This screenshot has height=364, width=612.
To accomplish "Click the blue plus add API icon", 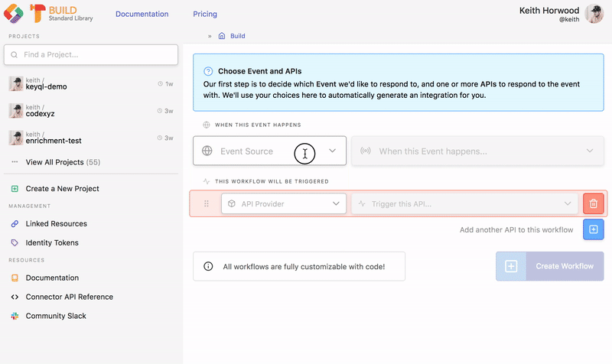I will (593, 229).
